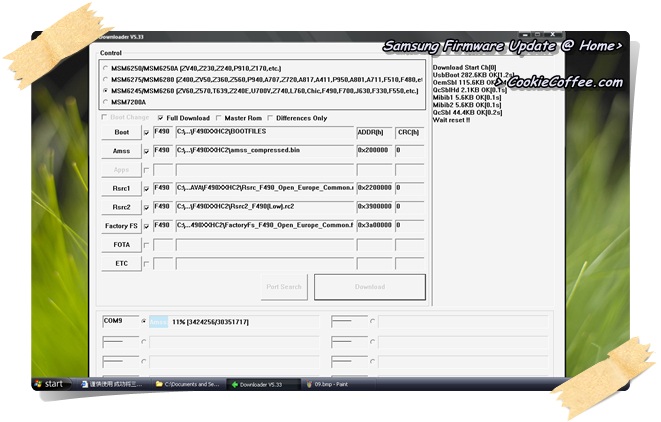Check the ETC row checkbox

click(x=146, y=264)
